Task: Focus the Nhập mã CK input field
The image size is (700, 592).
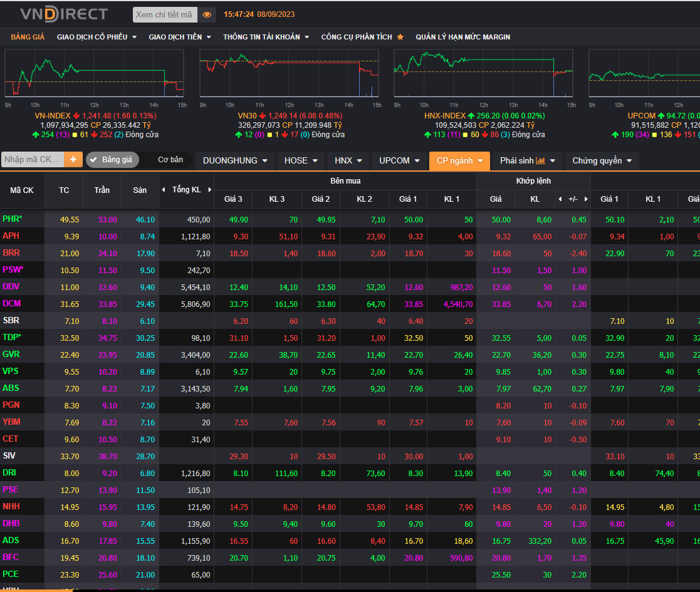Action: (33, 160)
